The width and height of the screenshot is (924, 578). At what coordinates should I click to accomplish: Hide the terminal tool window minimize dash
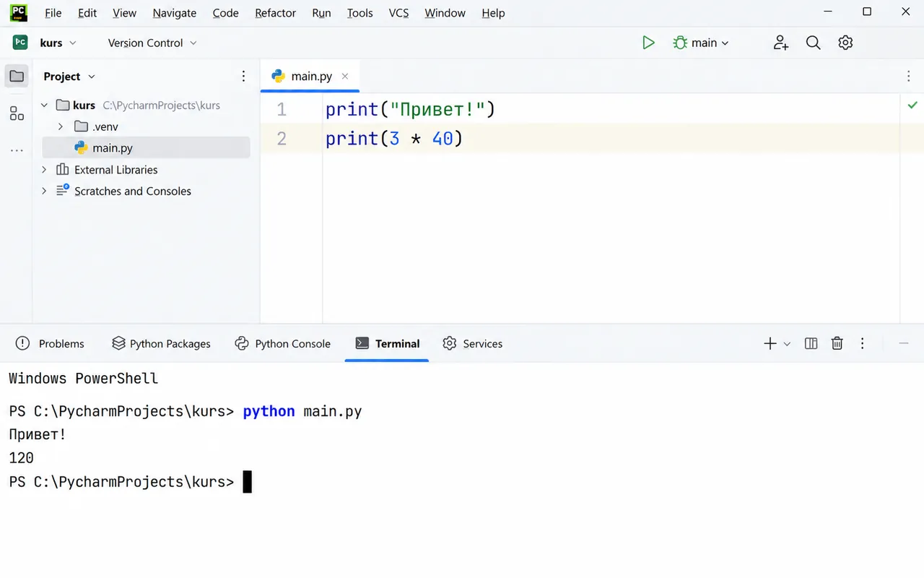(904, 344)
